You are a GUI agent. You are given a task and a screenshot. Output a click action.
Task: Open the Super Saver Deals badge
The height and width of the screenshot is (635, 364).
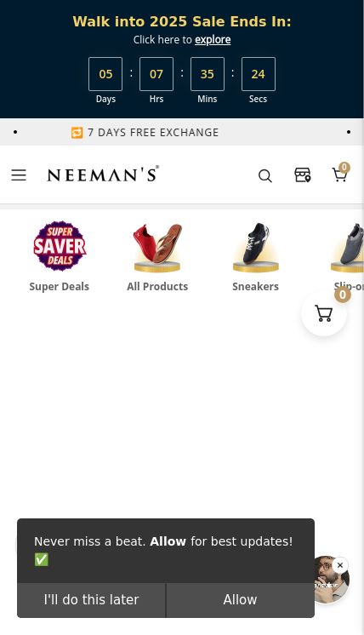pyautogui.click(x=60, y=246)
